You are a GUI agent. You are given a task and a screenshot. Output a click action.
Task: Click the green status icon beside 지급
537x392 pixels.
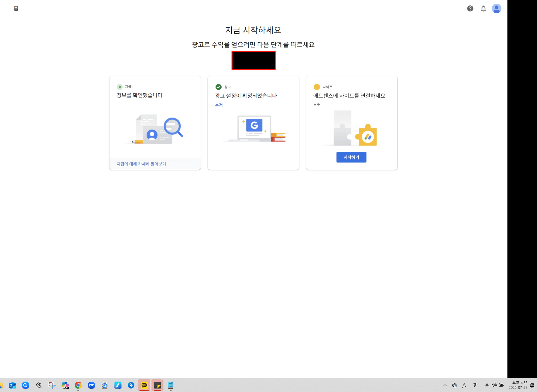120,87
